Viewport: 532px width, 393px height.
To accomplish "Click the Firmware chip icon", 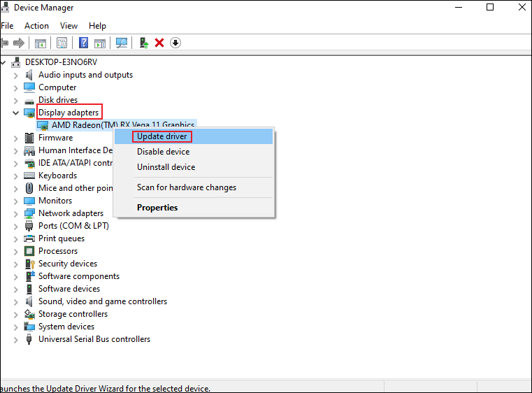I will [29, 138].
